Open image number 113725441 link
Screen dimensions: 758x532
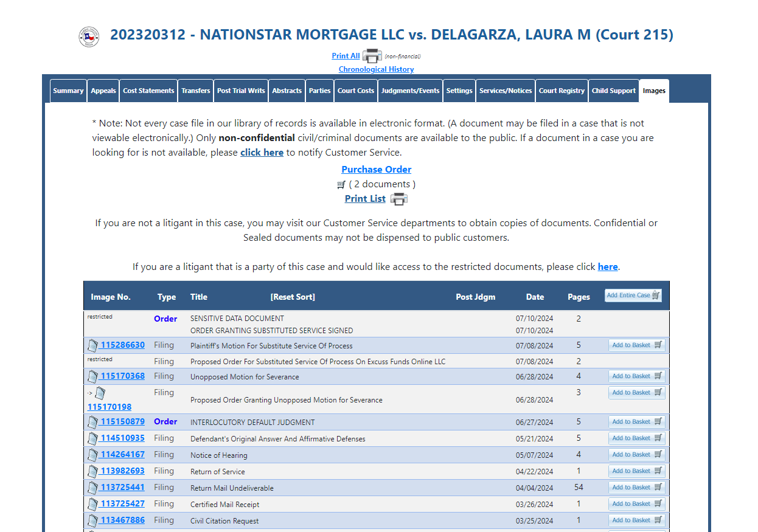(123, 488)
